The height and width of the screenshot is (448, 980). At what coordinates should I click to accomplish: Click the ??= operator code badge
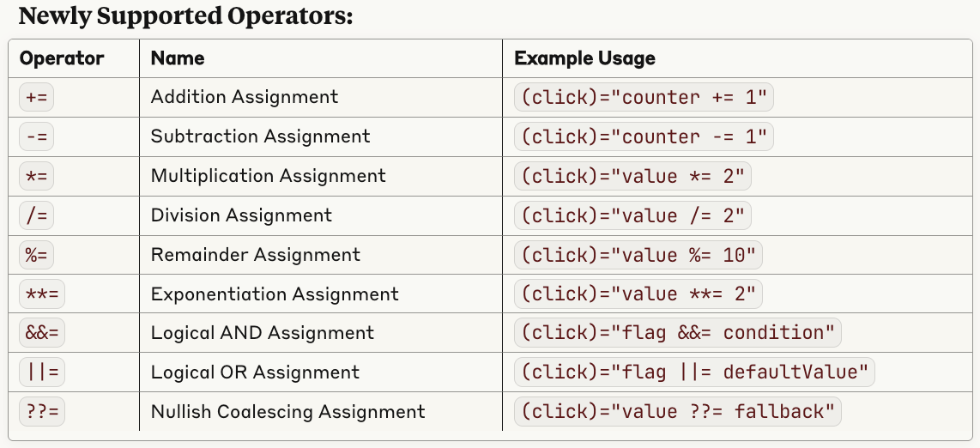[x=42, y=412]
